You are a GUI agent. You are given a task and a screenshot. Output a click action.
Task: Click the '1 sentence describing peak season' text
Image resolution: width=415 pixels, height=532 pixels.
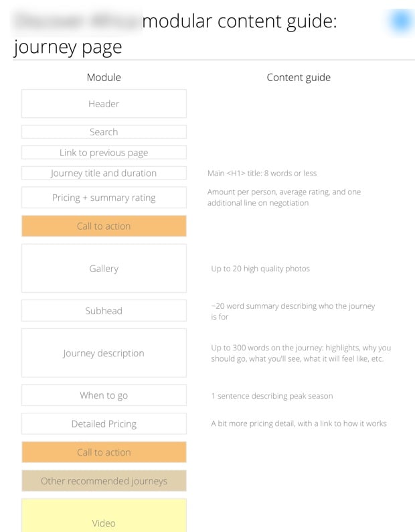[272, 396]
